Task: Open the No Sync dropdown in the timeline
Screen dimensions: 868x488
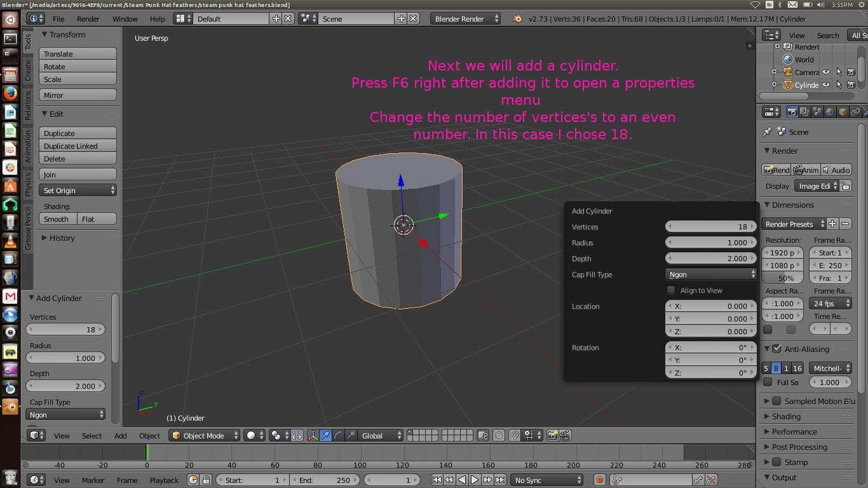Action: point(546,480)
